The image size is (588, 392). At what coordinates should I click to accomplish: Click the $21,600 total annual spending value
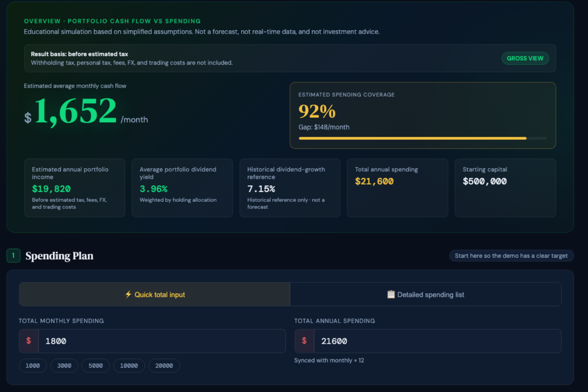click(x=374, y=181)
